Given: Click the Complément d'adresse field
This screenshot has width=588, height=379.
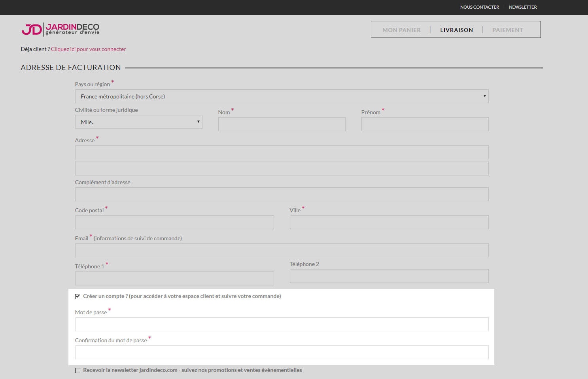Looking at the screenshot, I should pos(282,194).
